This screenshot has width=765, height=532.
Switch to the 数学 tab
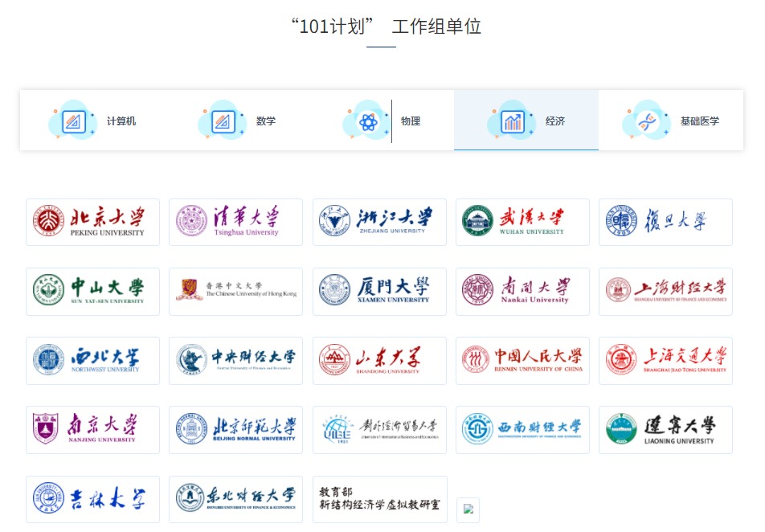[x=237, y=121]
